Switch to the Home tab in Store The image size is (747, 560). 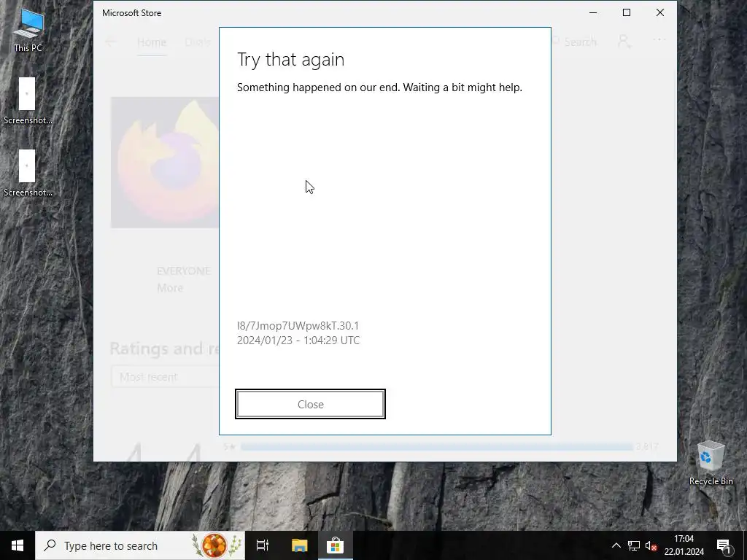point(152,42)
